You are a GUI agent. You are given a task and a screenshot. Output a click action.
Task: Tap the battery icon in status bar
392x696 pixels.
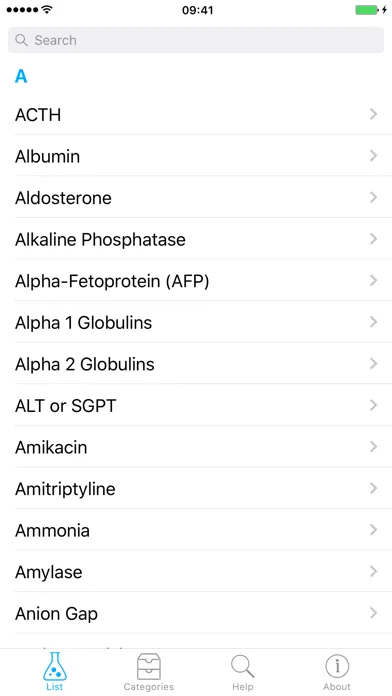point(367,10)
